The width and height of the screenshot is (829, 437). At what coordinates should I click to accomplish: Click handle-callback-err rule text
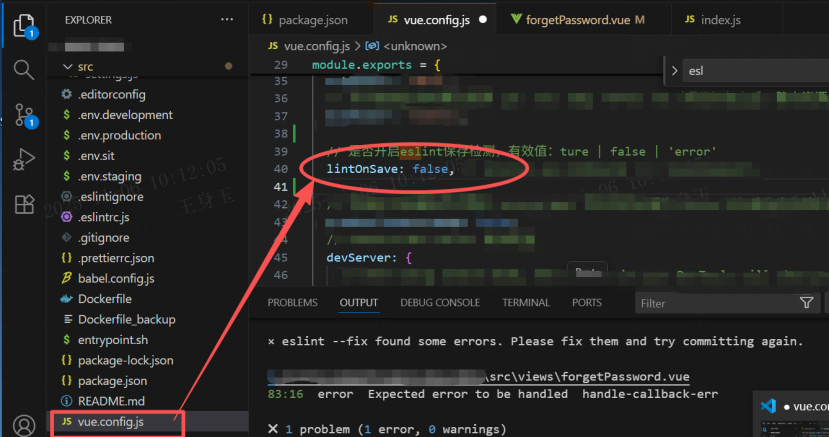[650, 394]
